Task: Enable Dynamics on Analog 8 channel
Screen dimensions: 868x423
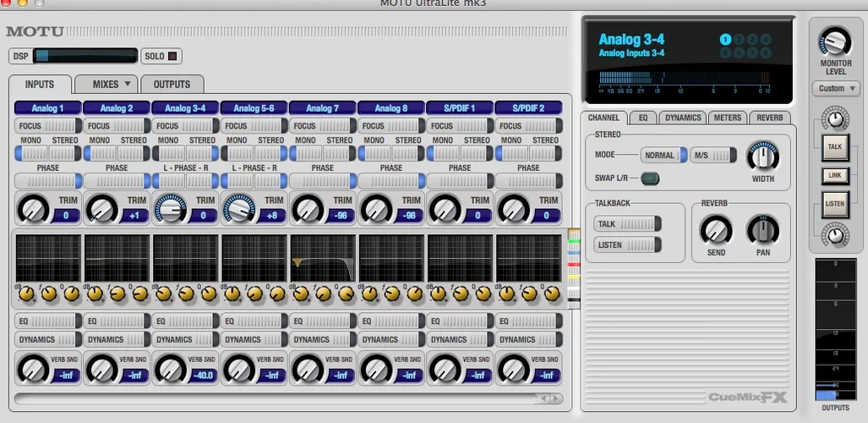Action: coord(391,339)
